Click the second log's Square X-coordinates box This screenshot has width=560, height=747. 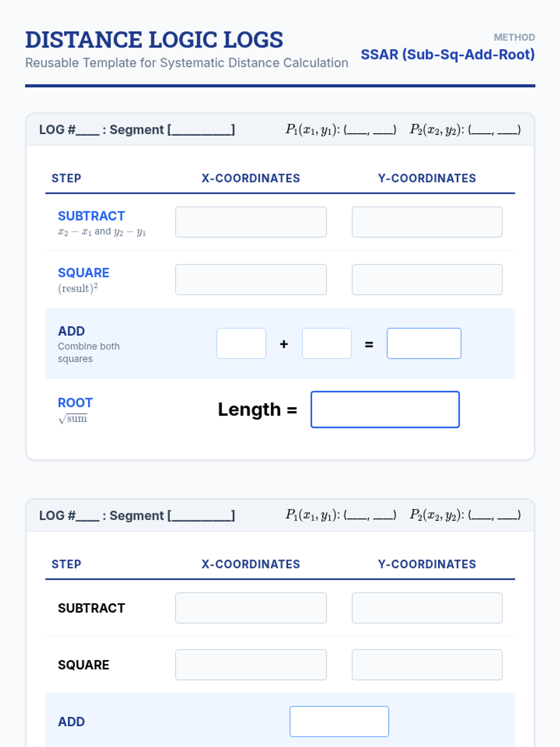251,665
